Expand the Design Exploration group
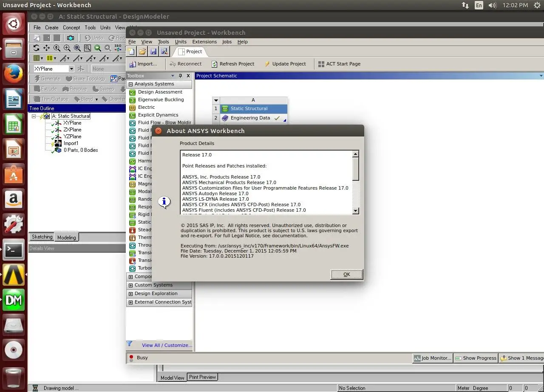 pyautogui.click(x=130, y=294)
